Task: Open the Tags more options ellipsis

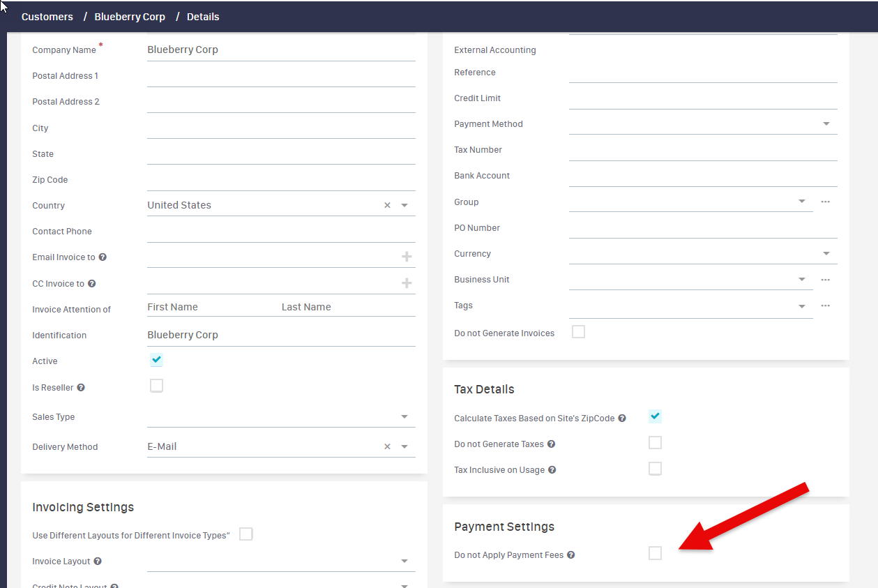Action: (826, 306)
